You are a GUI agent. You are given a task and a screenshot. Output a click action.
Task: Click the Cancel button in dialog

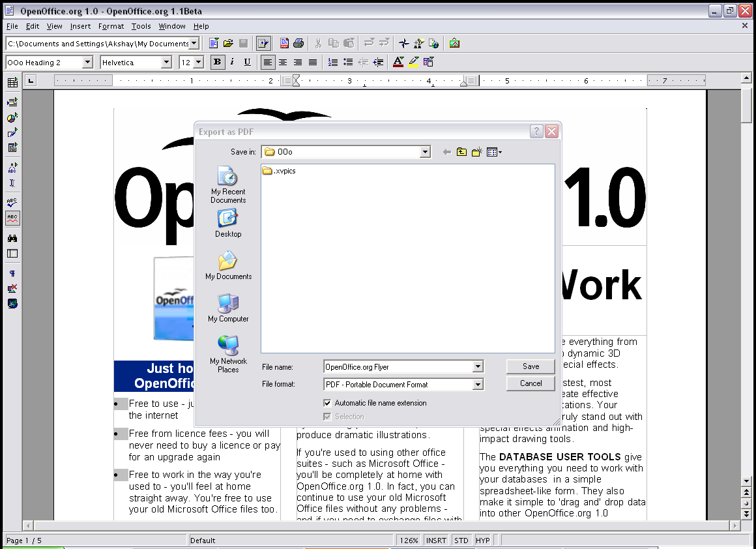(531, 383)
